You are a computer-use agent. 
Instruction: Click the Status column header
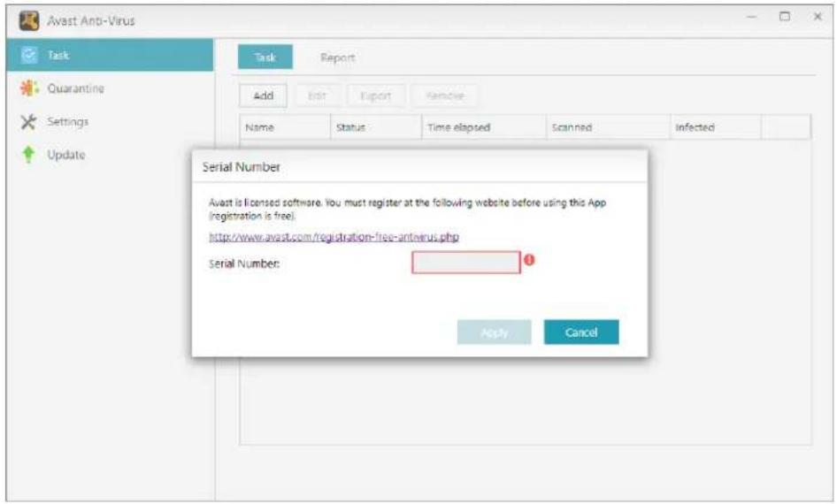(x=376, y=127)
